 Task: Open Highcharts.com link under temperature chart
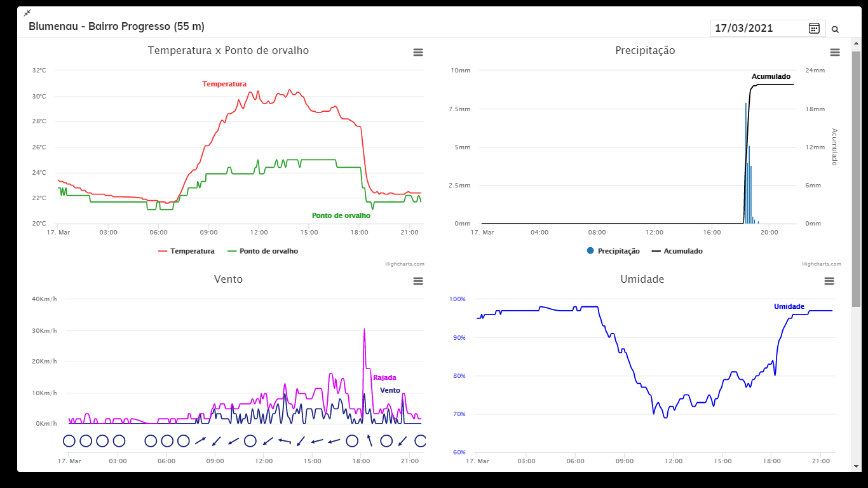[405, 264]
